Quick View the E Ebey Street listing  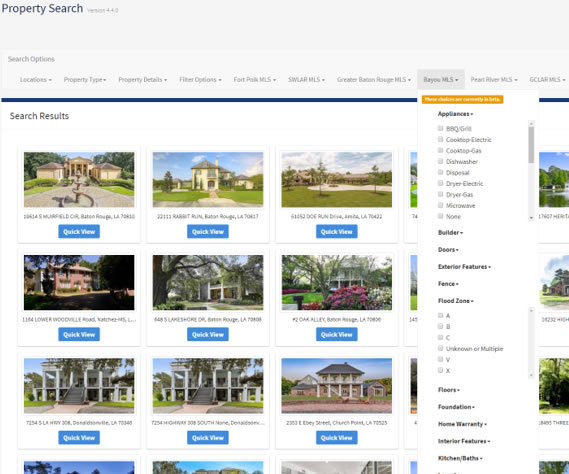pyautogui.click(x=337, y=438)
